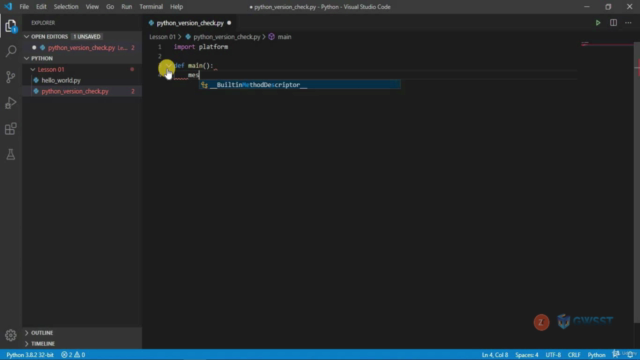Change UTF-8 file encoding
Viewport: 640px width, 360px height.
tap(553, 355)
